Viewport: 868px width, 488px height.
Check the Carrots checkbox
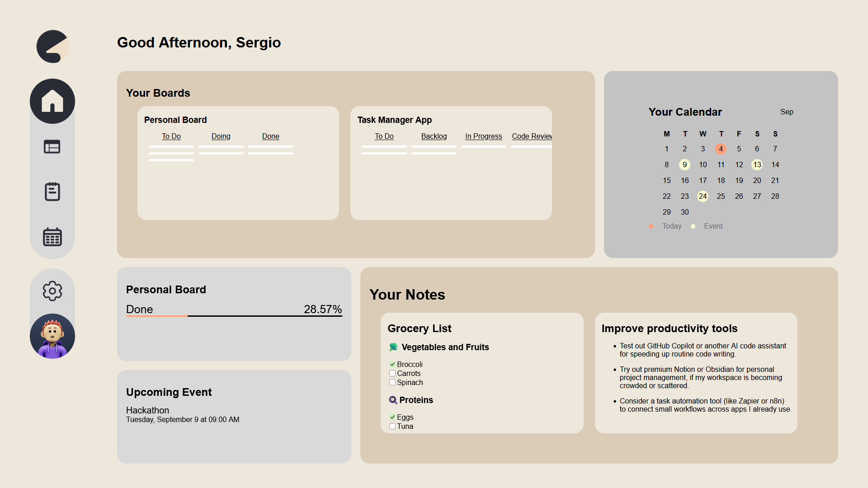[392, 373]
